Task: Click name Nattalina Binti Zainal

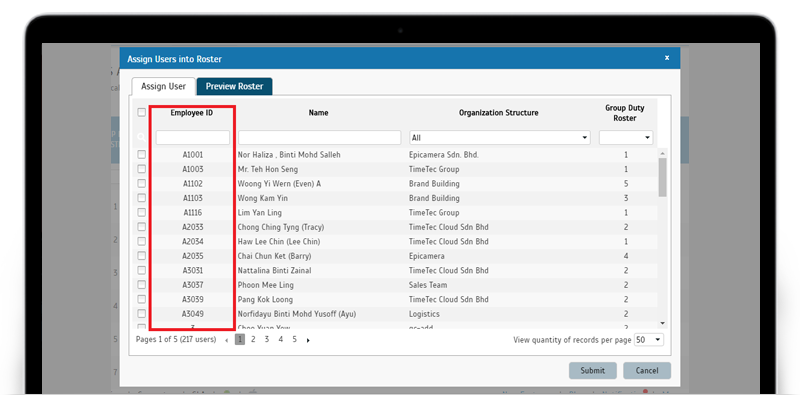Action: pyautogui.click(x=274, y=270)
